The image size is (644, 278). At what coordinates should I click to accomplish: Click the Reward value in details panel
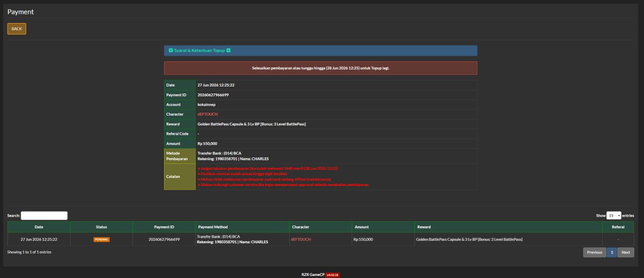252,124
